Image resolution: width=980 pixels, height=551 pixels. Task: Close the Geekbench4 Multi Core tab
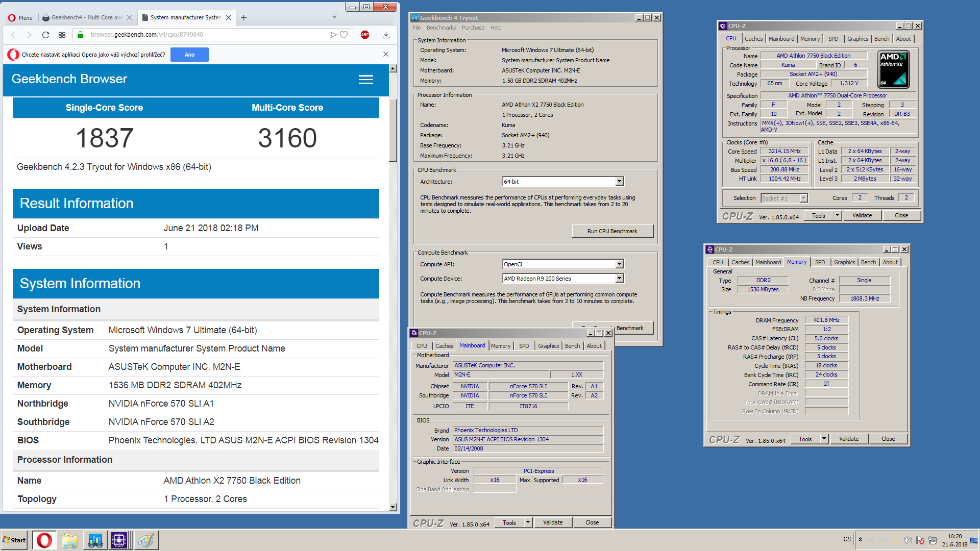click(x=129, y=17)
